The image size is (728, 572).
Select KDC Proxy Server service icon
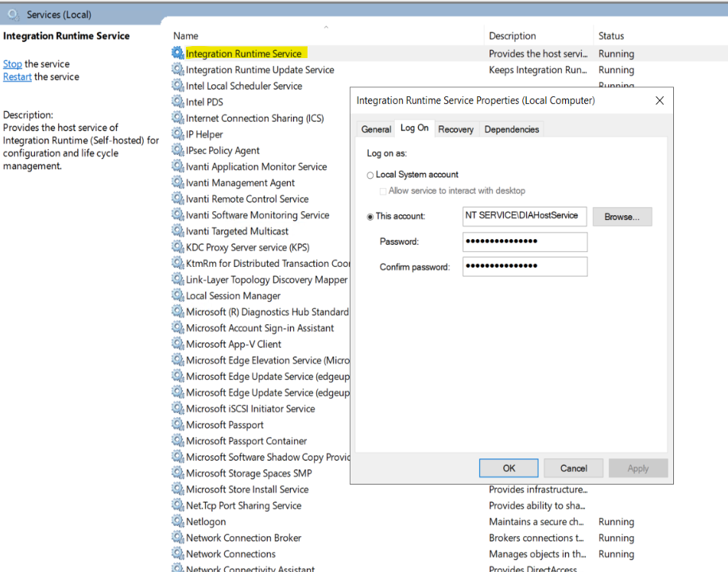(178, 246)
